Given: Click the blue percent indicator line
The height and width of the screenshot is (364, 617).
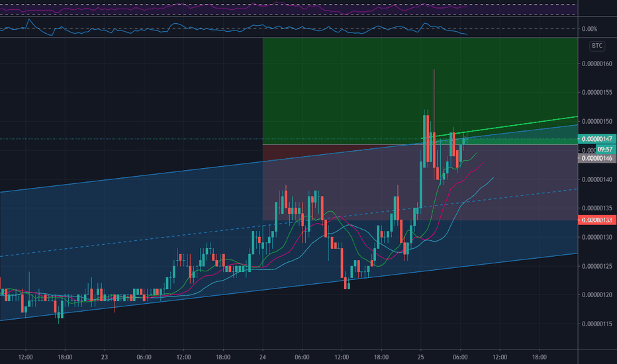Looking at the screenshot, I should [x=234, y=30].
